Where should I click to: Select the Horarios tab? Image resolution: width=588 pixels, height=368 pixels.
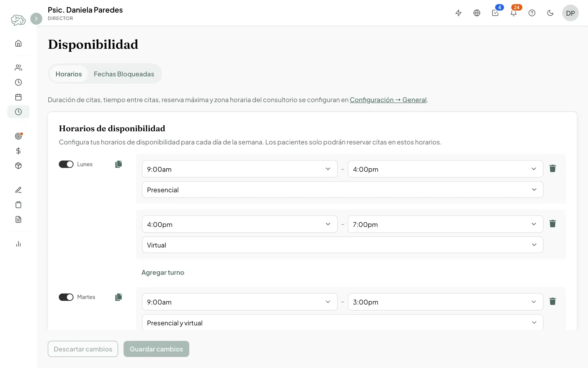click(x=69, y=74)
